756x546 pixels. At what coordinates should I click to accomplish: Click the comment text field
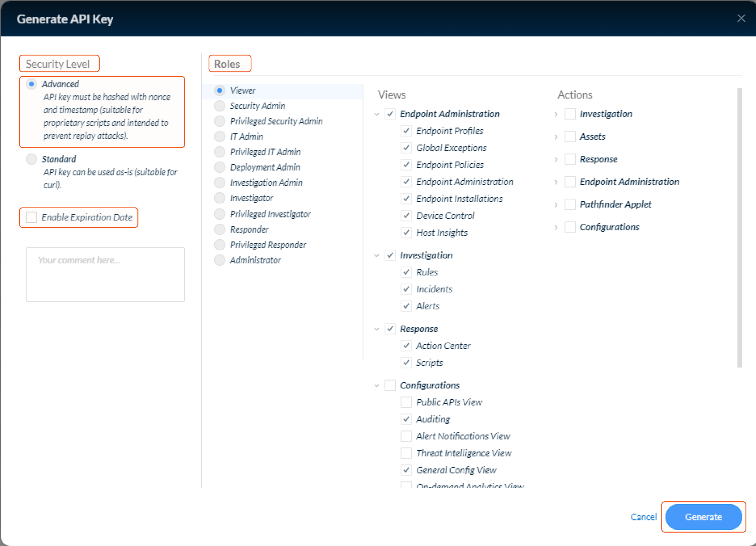click(105, 275)
